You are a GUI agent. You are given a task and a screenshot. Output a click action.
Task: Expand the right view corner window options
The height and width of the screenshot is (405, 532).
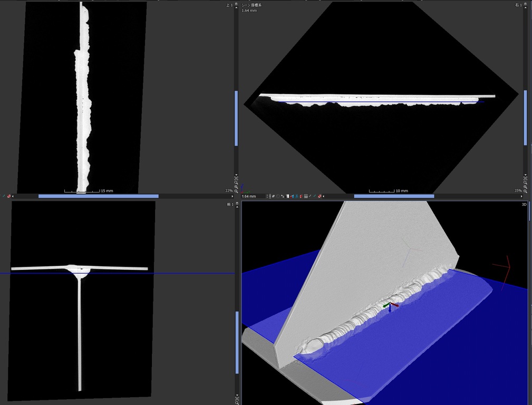pyautogui.click(x=525, y=3)
